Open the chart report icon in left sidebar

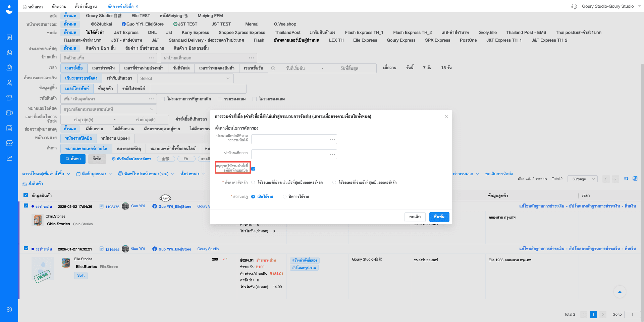(x=9, y=158)
